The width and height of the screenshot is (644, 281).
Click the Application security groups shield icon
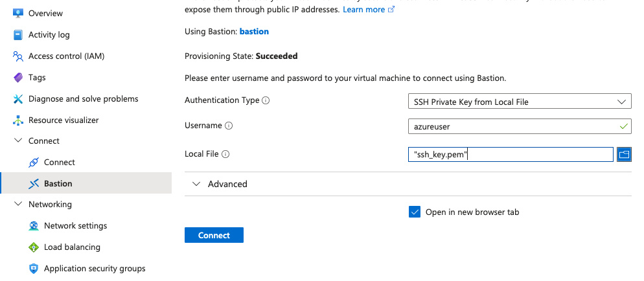click(x=34, y=269)
